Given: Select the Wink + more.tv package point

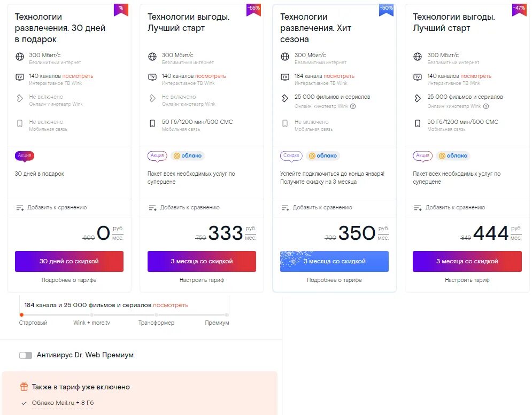Looking at the screenshot, I should 91,315.
